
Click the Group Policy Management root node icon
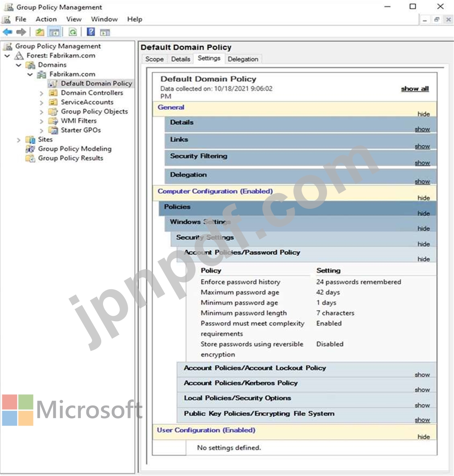[8, 46]
